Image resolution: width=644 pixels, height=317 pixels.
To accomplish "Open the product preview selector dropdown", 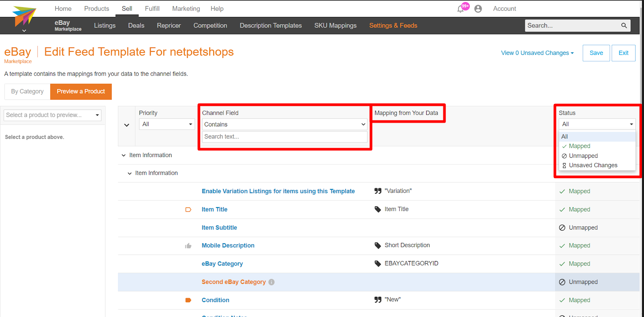I will pos(53,115).
